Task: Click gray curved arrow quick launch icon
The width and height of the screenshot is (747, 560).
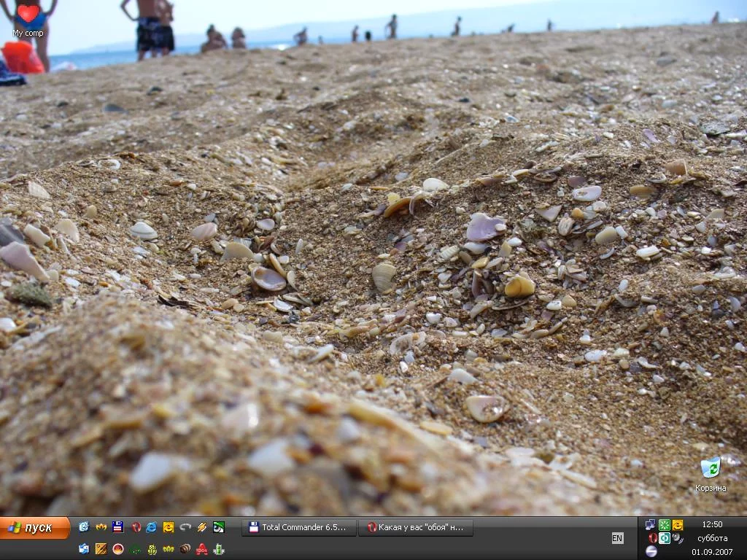Action: coord(185,526)
